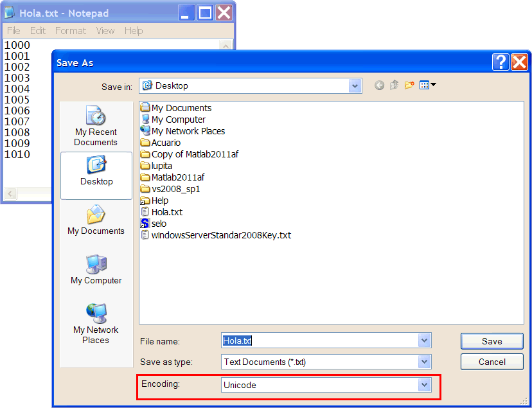Select the Hola.txt file in list
The height and width of the screenshot is (408, 532).
tap(161, 212)
